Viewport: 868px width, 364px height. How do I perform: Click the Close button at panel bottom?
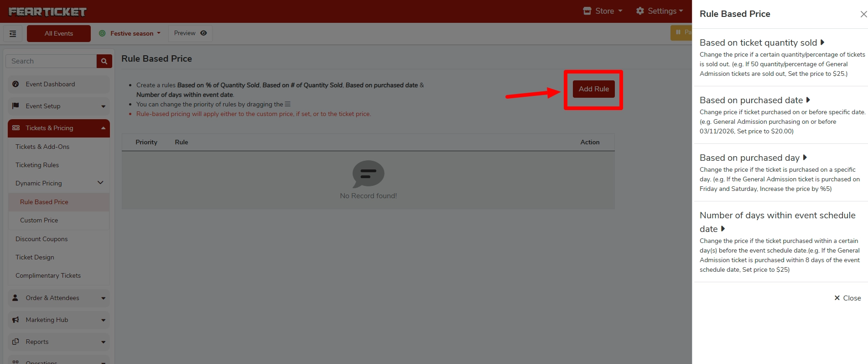click(847, 298)
